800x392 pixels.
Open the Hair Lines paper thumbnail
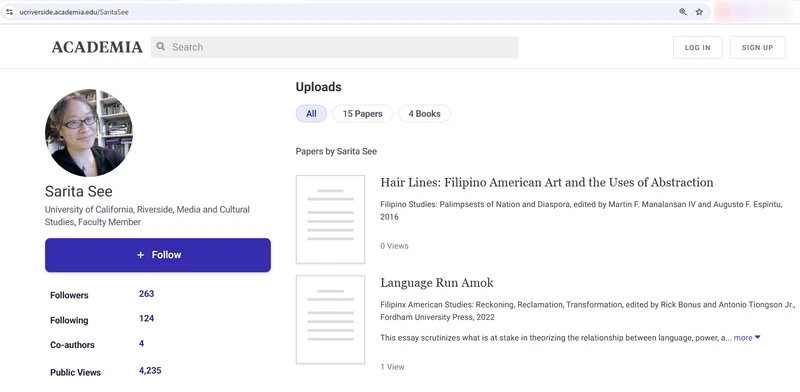[x=331, y=219]
